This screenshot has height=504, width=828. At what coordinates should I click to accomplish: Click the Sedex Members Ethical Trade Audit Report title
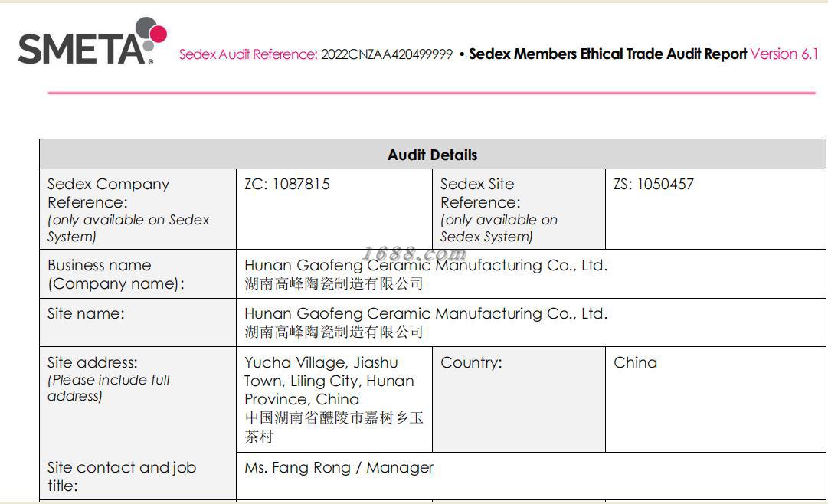click(608, 54)
